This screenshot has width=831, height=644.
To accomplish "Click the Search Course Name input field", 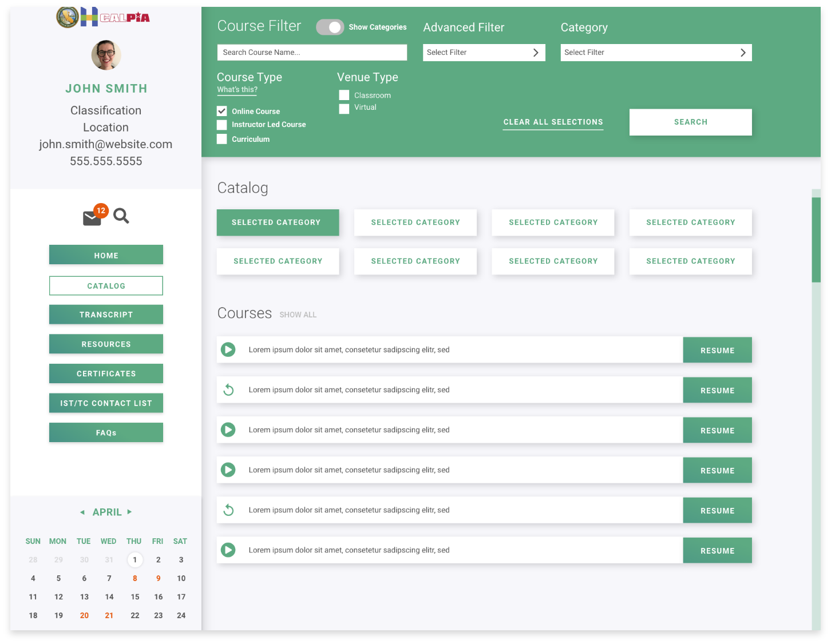I will coord(312,52).
